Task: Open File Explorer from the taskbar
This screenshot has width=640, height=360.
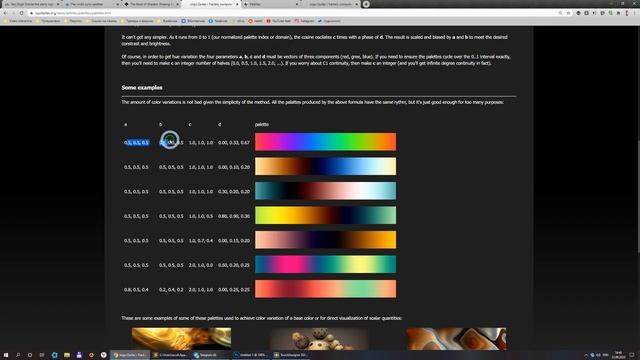Action: pyautogui.click(x=67, y=355)
